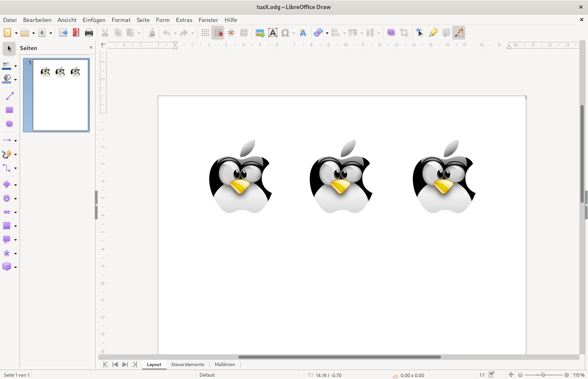Screen dimensions: 588x379
Task: Click the 115% zoom level text
Action: 578,375
